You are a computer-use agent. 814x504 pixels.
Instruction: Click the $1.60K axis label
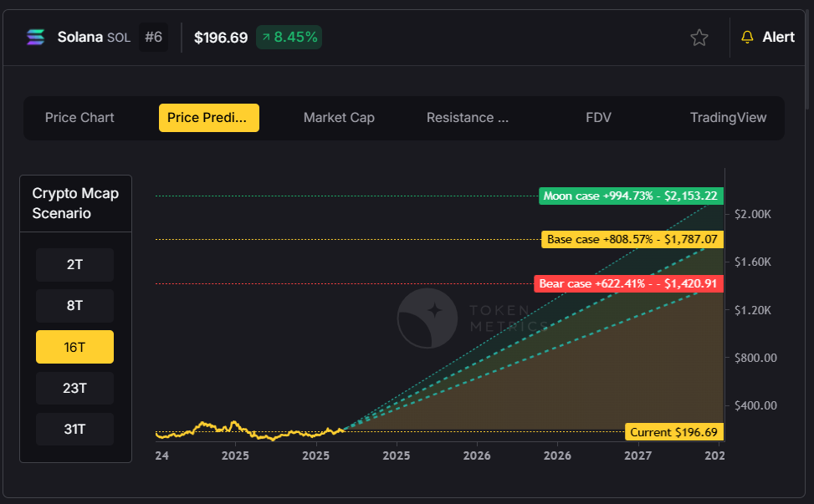pyautogui.click(x=753, y=262)
